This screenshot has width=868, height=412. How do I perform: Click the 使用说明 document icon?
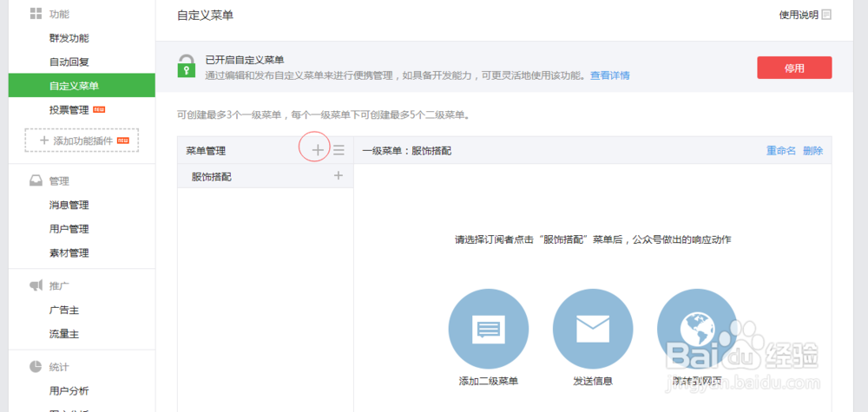[x=826, y=15]
